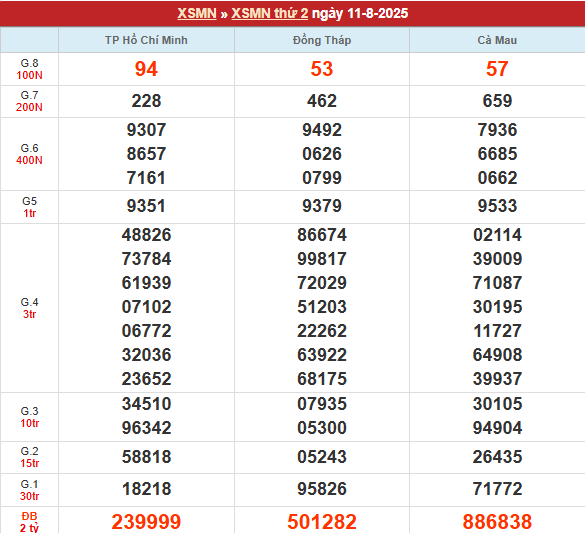Select G.4 number 30195
The height and width of the screenshot is (533, 585).
coord(497,307)
